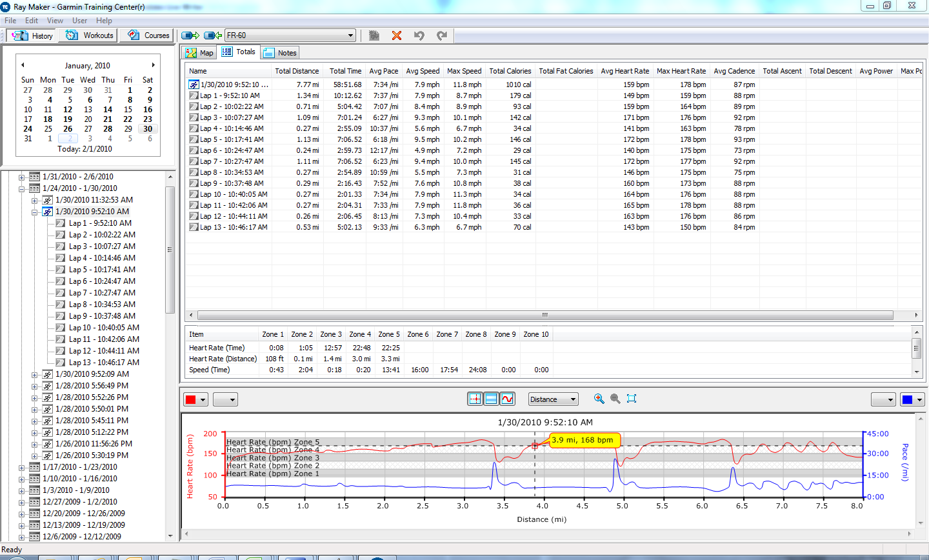This screenshot has height=560, width=929.
Task: Open the Distance axis dropdown
Action: (553, 399)
